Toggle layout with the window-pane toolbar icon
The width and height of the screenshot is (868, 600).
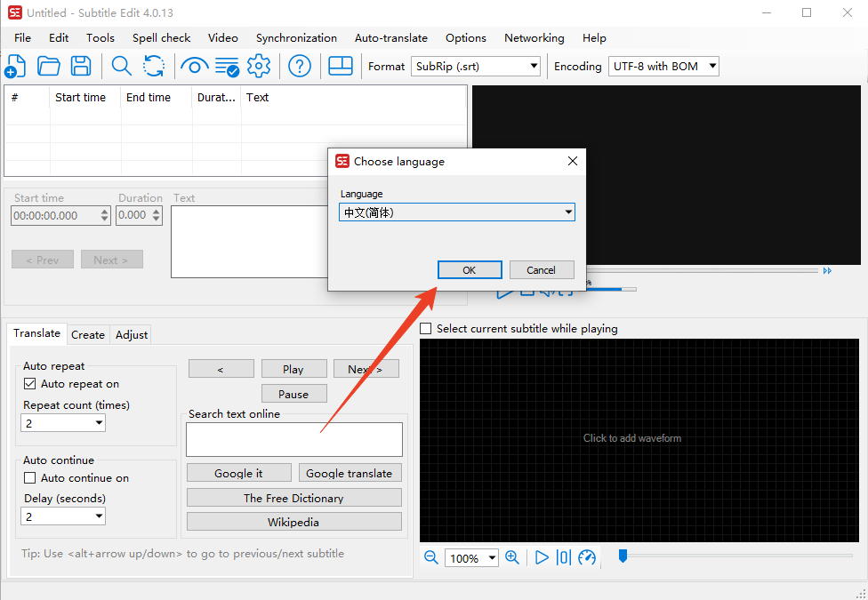tap(341, 67)
